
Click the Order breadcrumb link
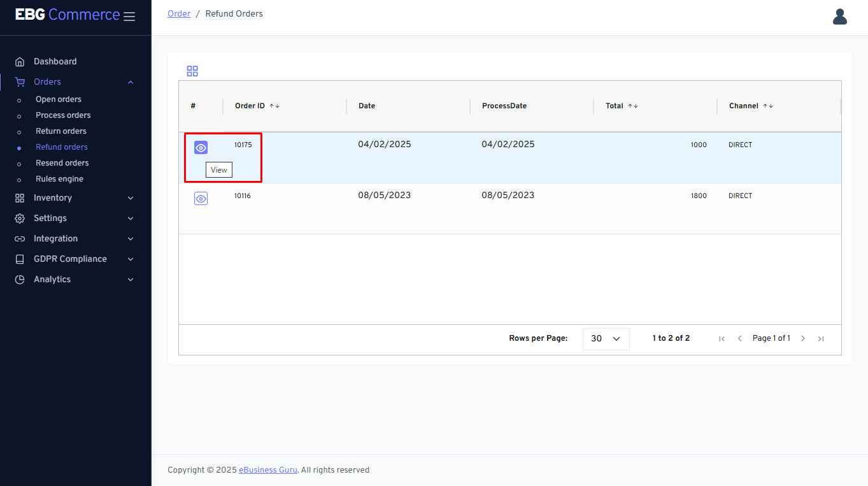[x=179, y=14]
